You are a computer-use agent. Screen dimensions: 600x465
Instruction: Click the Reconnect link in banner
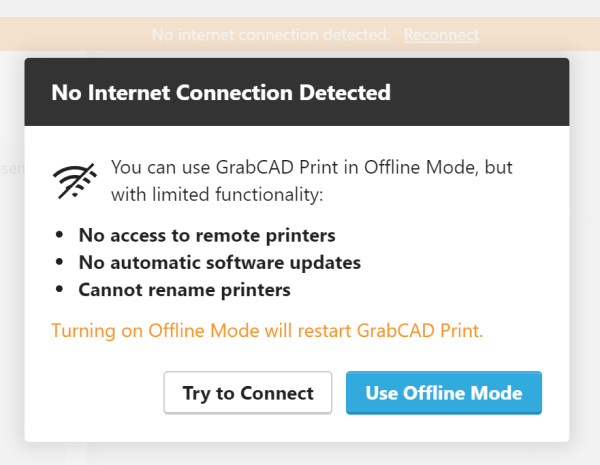(x=441, y=35)
